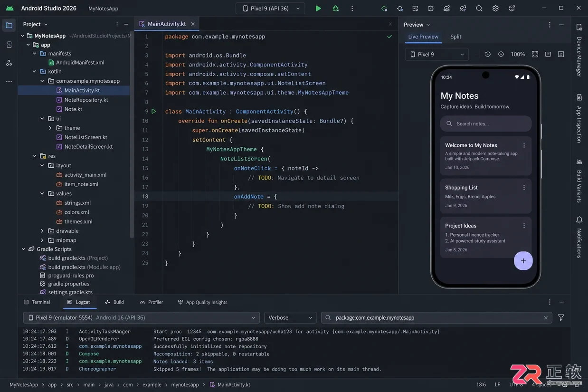Click green checkmark inspection indicator in editor
The height and width of the screenshot is (392, 588).
pyautogui.click(x=389, y=37)
